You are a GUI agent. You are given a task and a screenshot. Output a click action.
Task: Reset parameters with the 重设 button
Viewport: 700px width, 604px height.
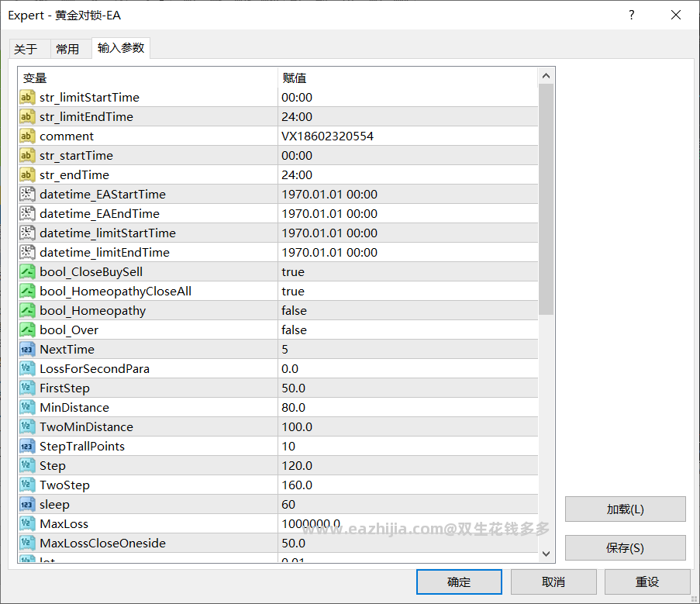647,582
